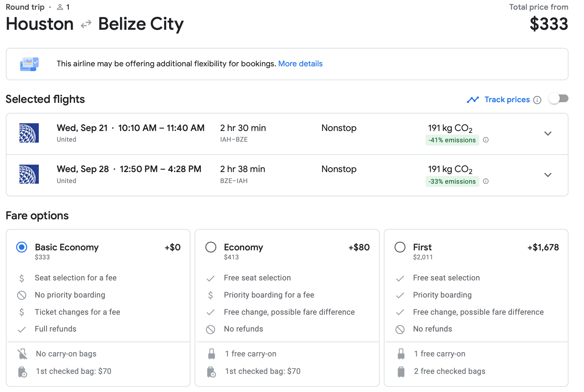Image resolution: width=584 pixels, height=392 pixels.
Task: Open the More details link
Action: coord(300,64)
